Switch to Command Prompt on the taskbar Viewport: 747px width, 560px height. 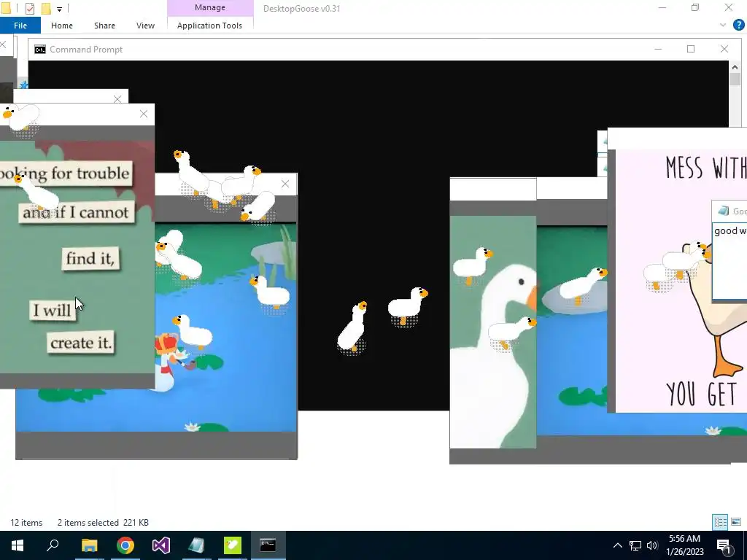tap(268, 545)
